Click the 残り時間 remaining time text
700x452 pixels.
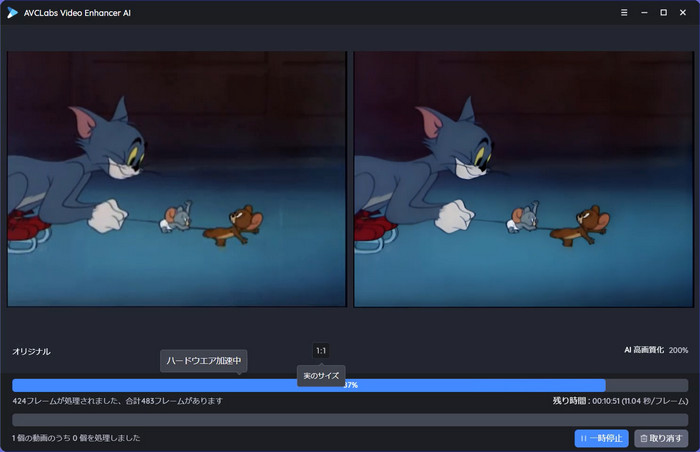[x=621, y=401]
